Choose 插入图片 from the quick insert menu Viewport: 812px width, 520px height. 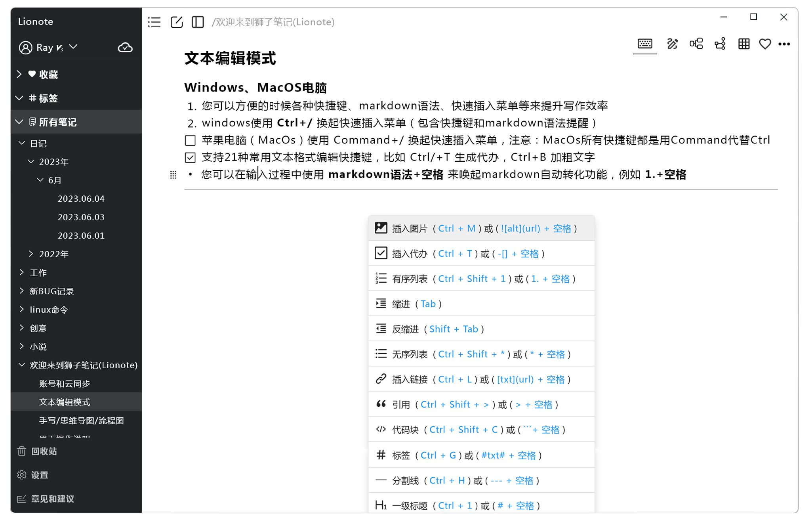coord(481,228)
